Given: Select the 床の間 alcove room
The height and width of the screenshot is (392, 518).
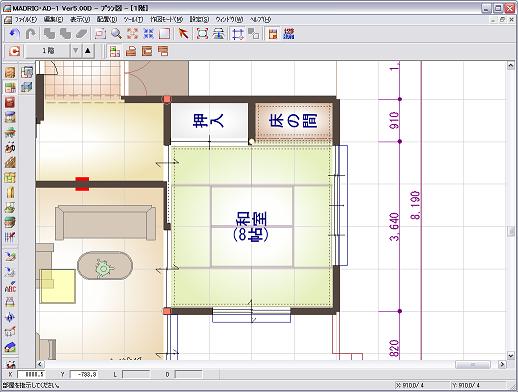Looking at the screenshot, I should point(294,121).
